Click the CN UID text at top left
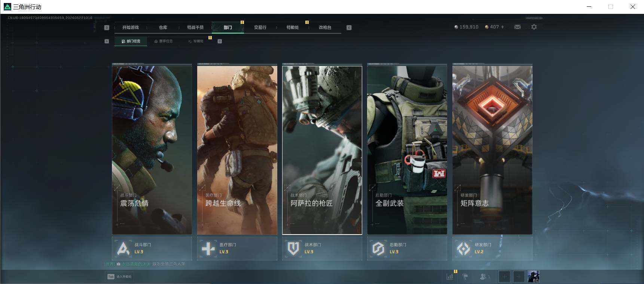 coord(50,18)
